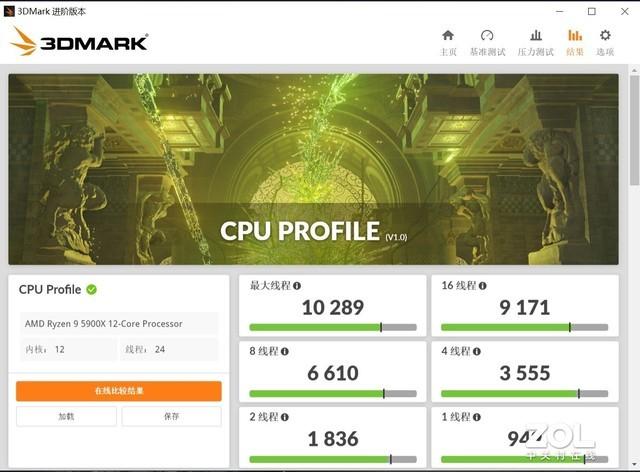Viewport: 640px width, 472px height.
Task: Click the 加载 (Load) button
Action: coord(67,416)
